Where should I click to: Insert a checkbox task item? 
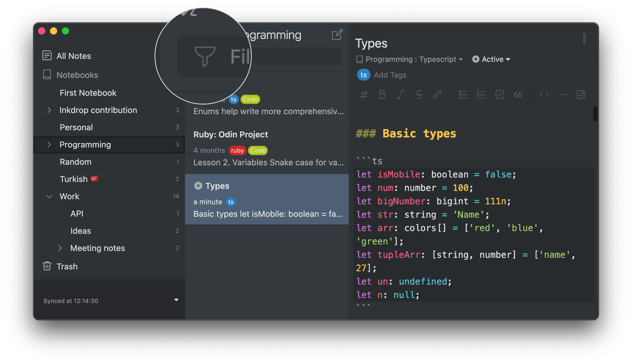click(x=500, y=95)
